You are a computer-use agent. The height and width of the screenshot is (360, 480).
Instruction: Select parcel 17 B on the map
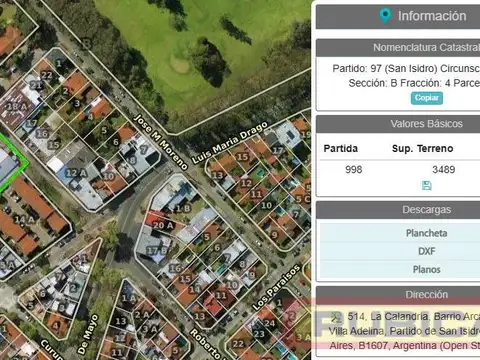[x=157, y=251]
